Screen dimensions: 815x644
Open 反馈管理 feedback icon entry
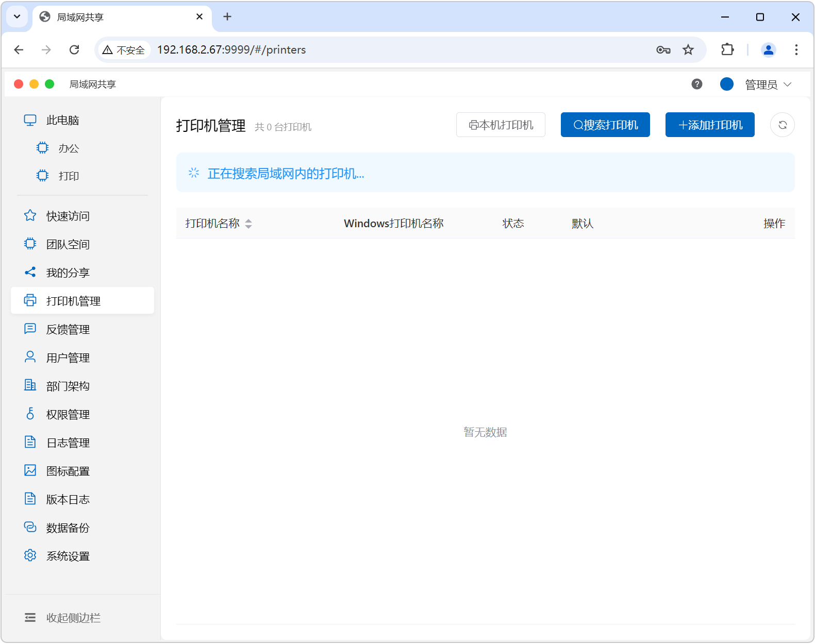pyautogui.click(x=30, y=329)
